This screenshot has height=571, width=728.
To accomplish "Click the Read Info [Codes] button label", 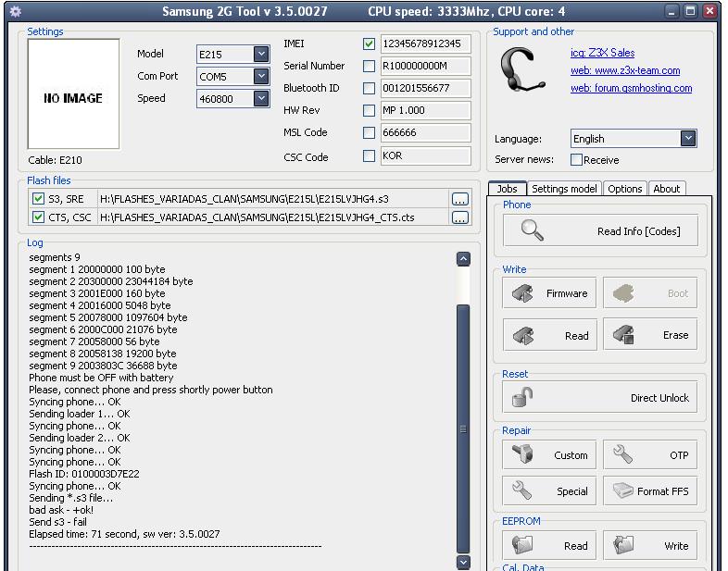I will [x=639, y=231].
